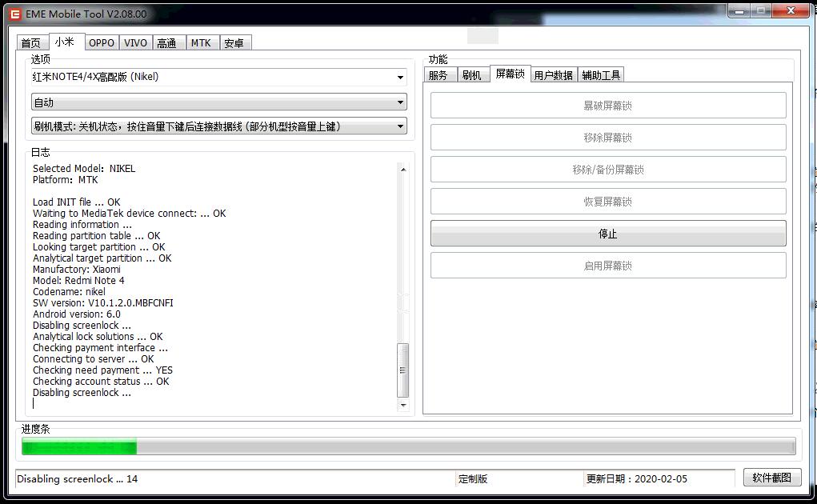Image resolution: width=817 pixels, height=504 pixels.
Task: Open the 刷机 function tab
Action: [x=473, y=75]
